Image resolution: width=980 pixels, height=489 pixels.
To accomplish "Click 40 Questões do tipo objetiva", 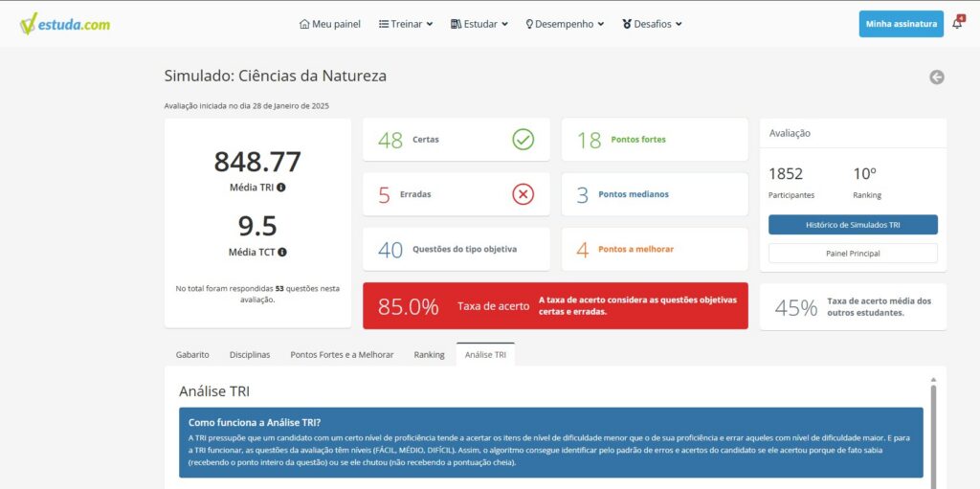I will [x=457, y=249].
